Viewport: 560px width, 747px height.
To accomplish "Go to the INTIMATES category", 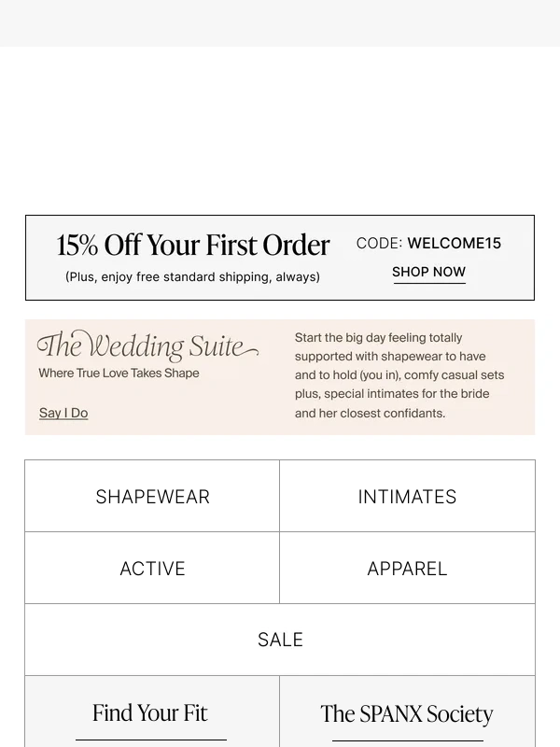I will point(408,496).
